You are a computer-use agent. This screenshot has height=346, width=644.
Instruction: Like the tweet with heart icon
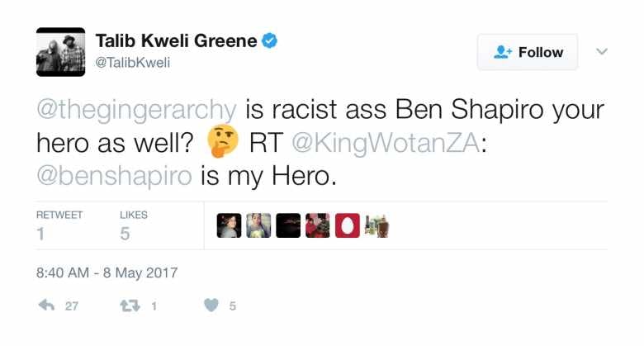point(212,306)
